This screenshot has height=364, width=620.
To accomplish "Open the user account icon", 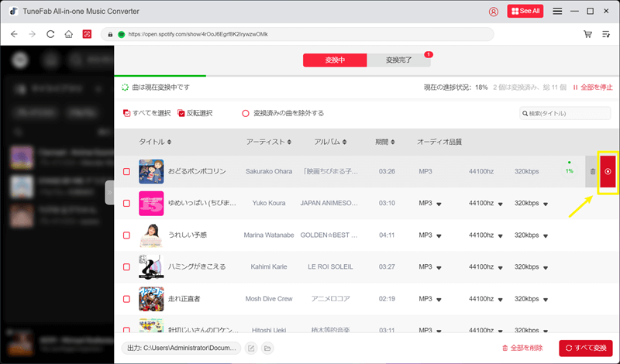I will 494,12.
